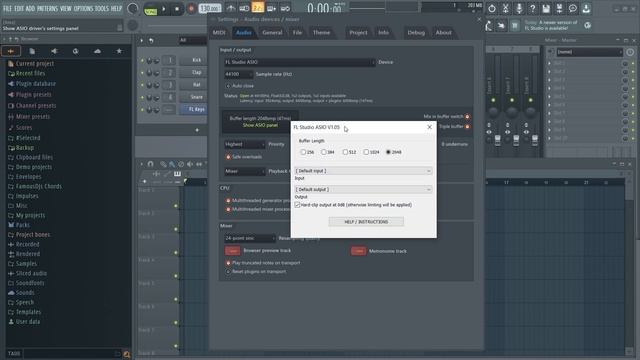The height and width of the screenshot is (360, 640).
Task: Click the Browser preview track selector
Action: [x=232, y=251]
